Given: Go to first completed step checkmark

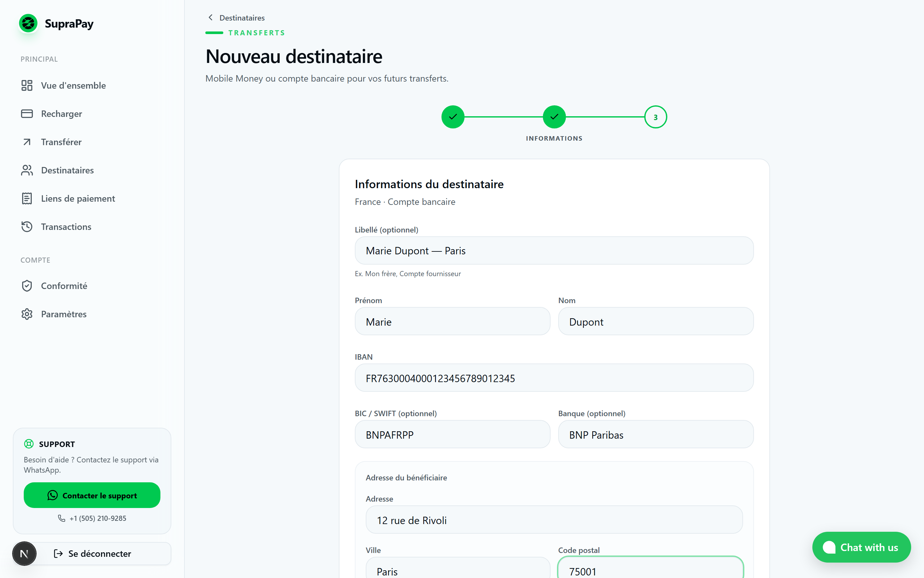Looking at the screenshot, I should click(x=453, y=117).
